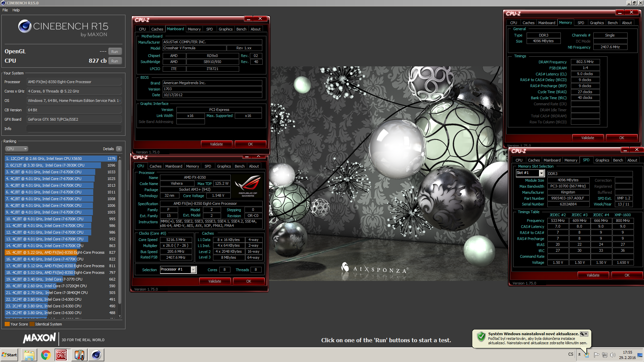Run the OpenGL benchmark test
Screen dimensions: 644x362
point(115,52)
